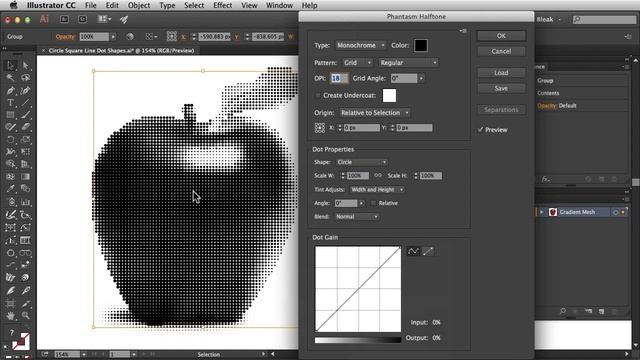Image resolution: width=640 pixels, height=360 pixels.
Task: Select the Direct Selection tool
Action: 25,65
